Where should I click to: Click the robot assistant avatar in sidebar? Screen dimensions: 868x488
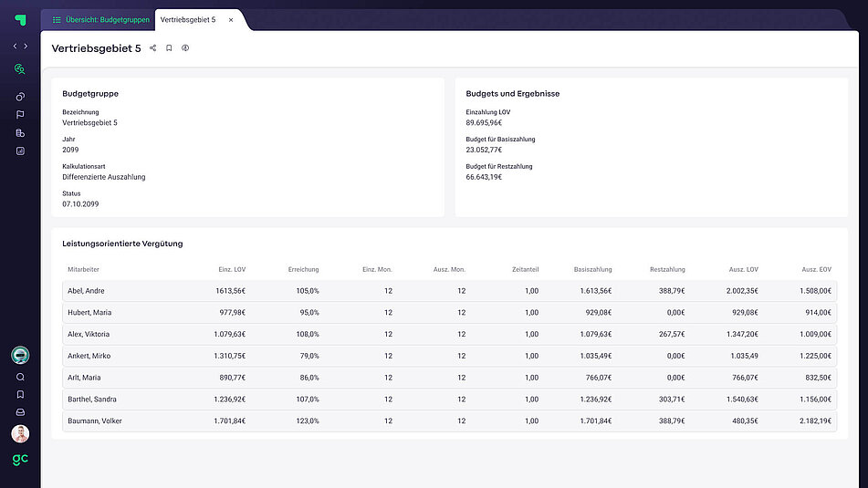(x=20, y=356)
